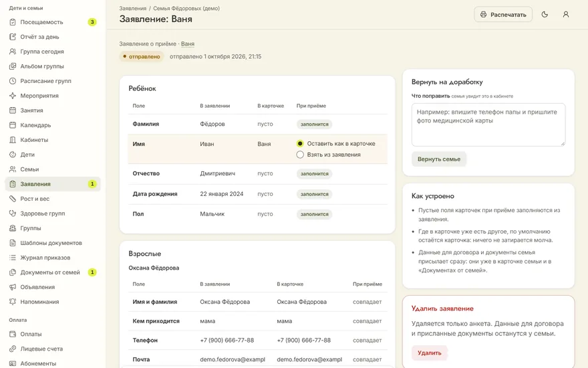588x368 pixels.
Task: Click the Фёдоров surname cell
Action: 212,124
